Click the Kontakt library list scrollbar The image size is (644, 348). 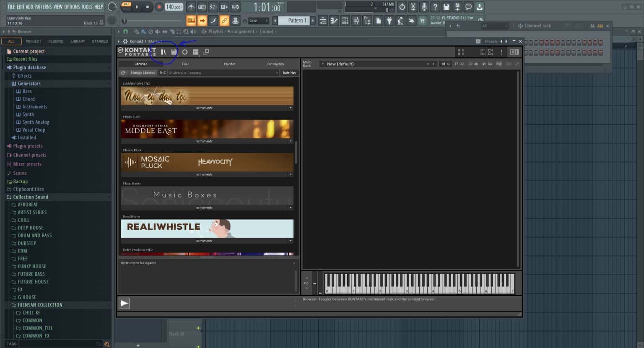(296, 152)
